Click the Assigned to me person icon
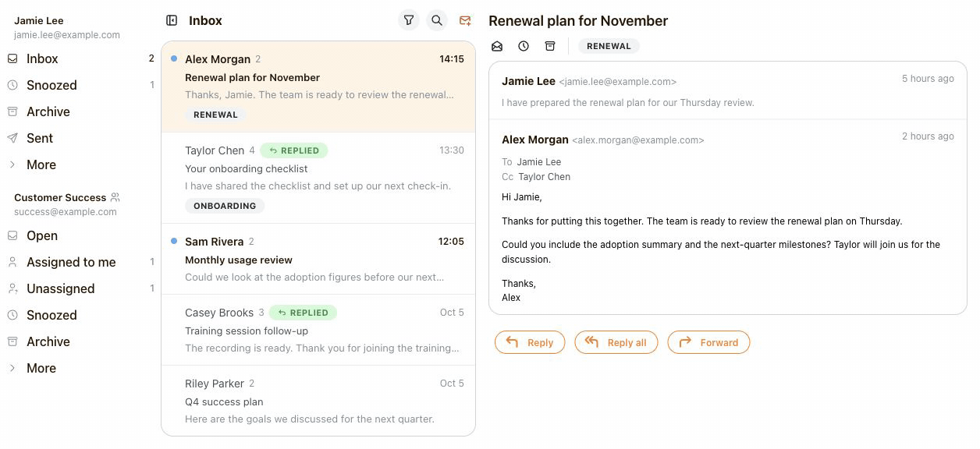Screen dimensions: 980x449 [12, 262]
